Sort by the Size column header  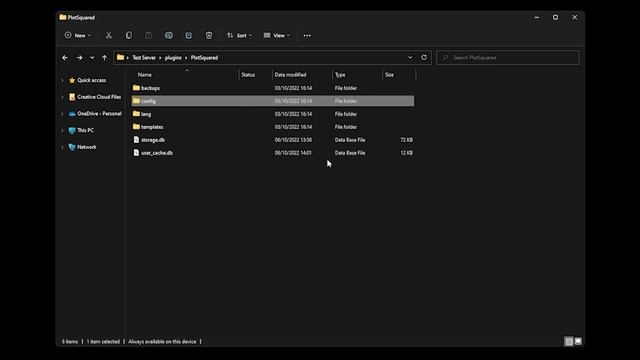(x=389, y=75)
